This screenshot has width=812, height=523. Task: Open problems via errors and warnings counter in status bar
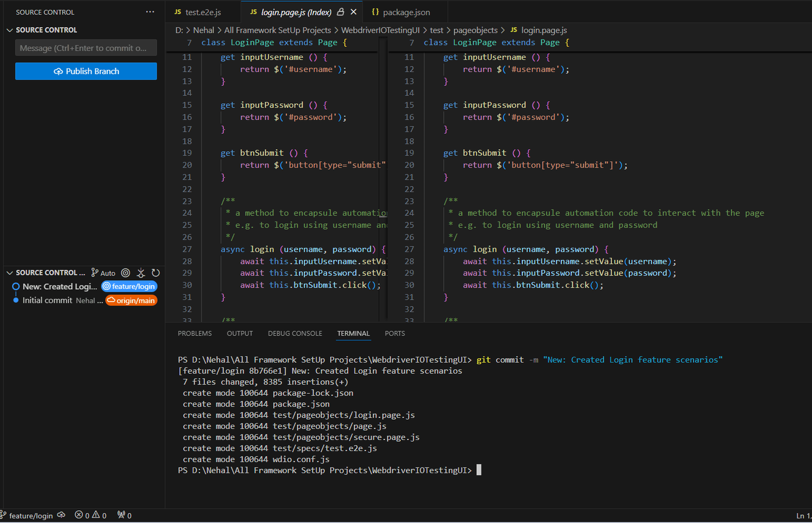(x=90, y=515)
